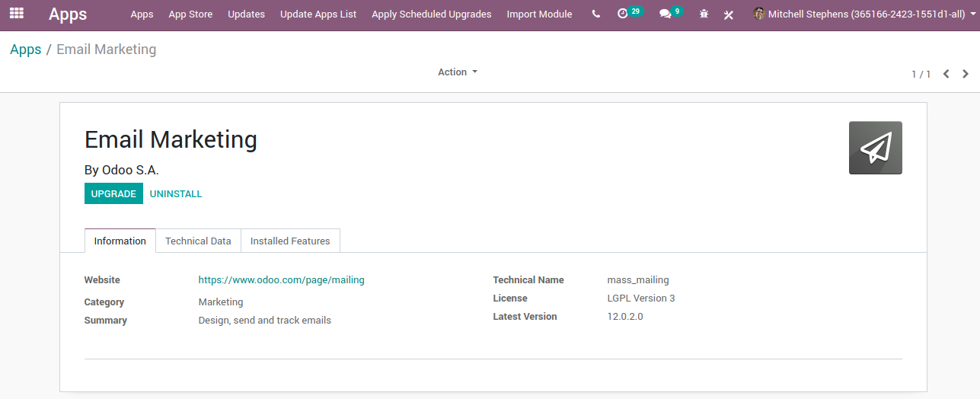
Task: Click the Email Marketing paper plane icon
Action: coord(875,148)
